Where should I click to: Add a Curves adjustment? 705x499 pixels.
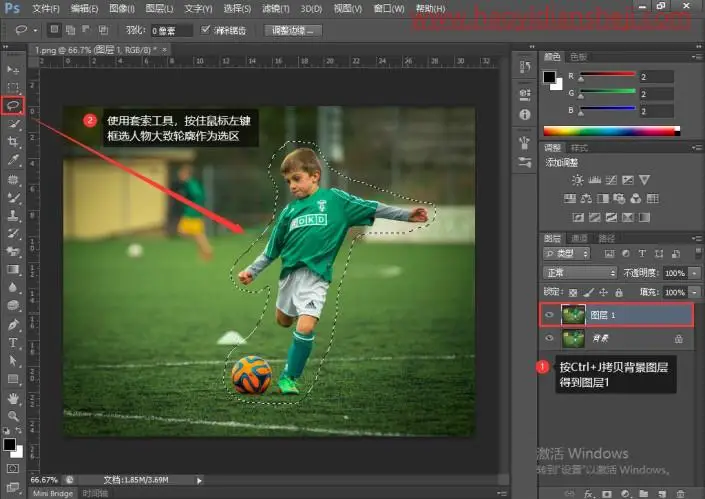tap(611, 180)
